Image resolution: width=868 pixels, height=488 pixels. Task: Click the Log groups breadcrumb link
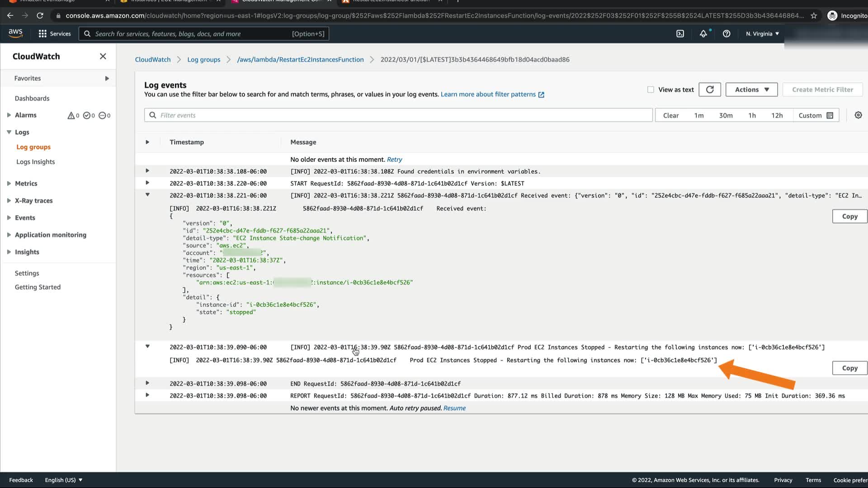(203, 60)
